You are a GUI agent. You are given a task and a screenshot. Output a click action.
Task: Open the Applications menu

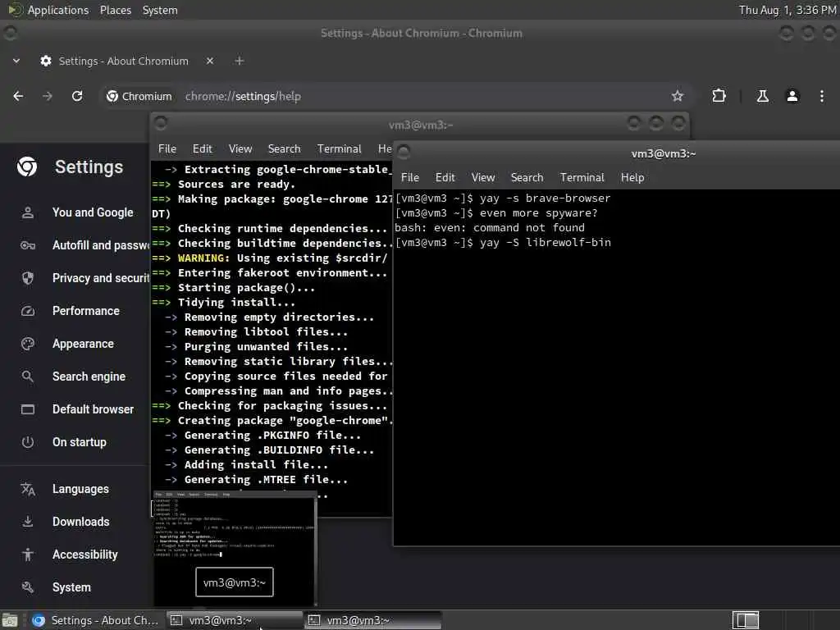[48, 10]
